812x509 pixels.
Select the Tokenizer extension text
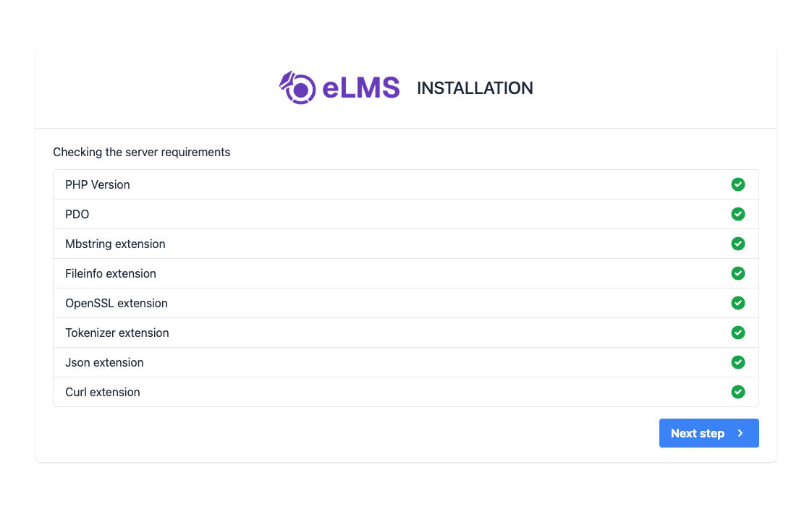point(117,333)
